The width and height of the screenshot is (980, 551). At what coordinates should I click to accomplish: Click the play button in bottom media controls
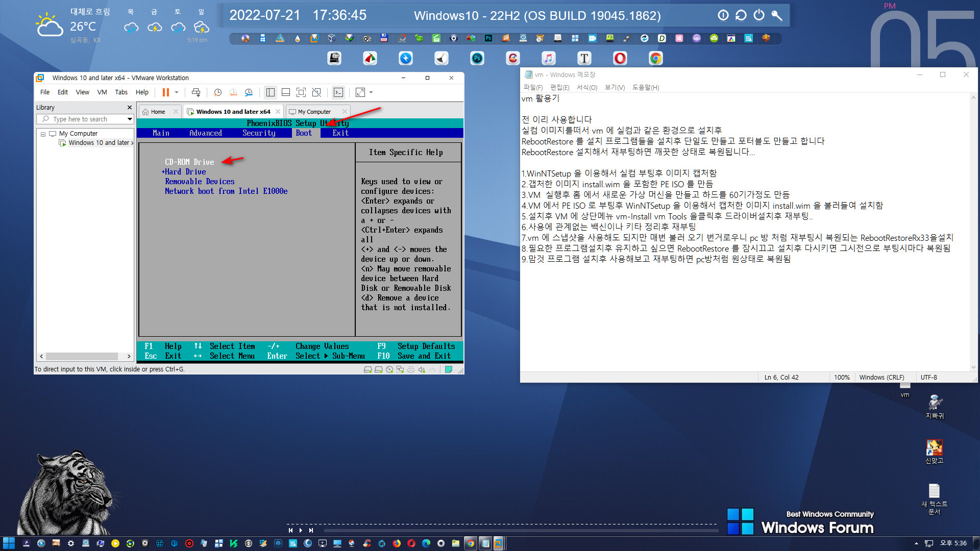(301, 530)
